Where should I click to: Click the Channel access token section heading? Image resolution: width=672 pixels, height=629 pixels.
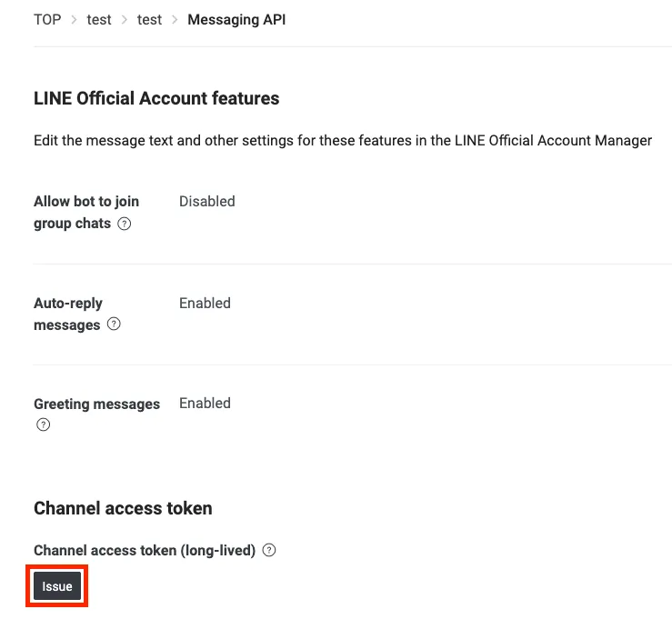(x=123, y=508)
